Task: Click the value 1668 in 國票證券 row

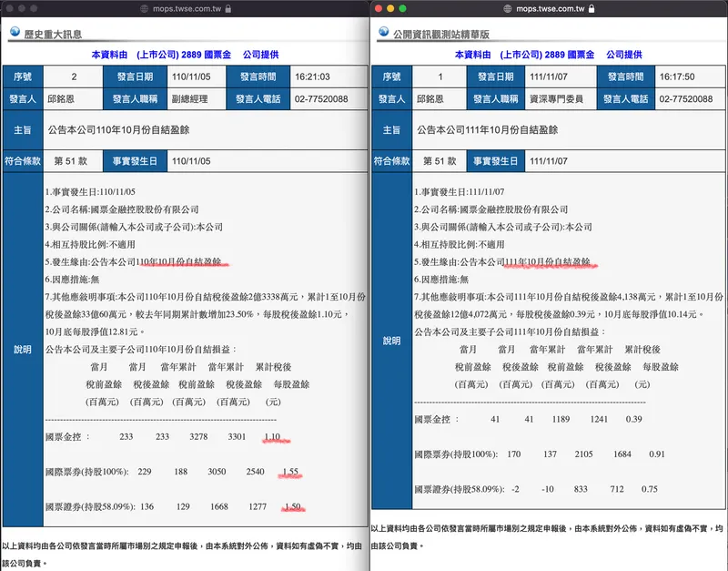Action: tap(219, 506)
